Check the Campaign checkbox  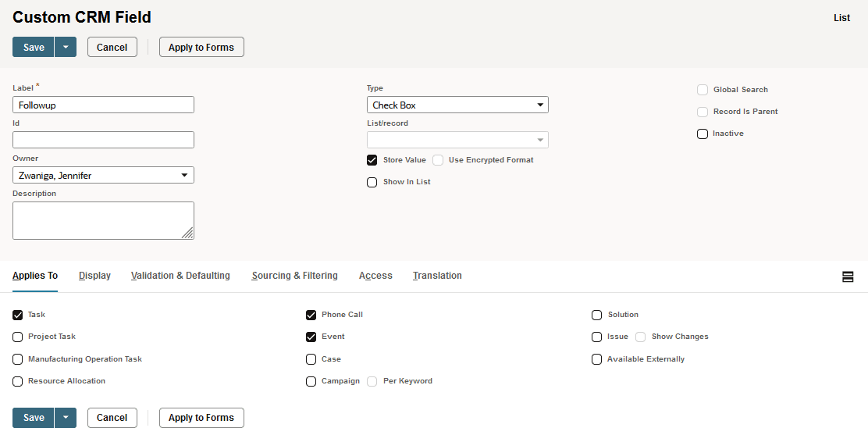(311, 381)
